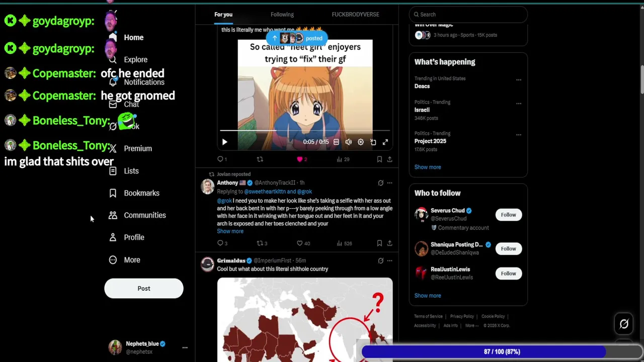Viewport: 644px width, 362px height.
Task: Repost the video post
Action: tap(260, 159)
